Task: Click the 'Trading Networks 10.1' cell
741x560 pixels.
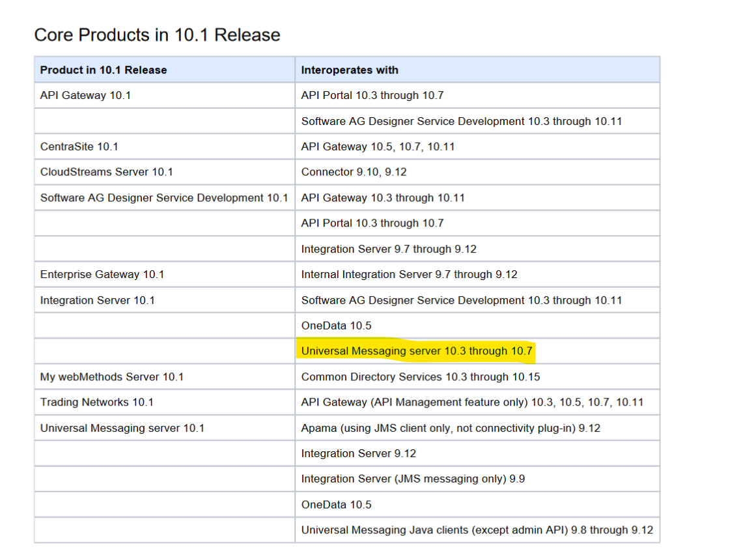Action: coord(97,402)
